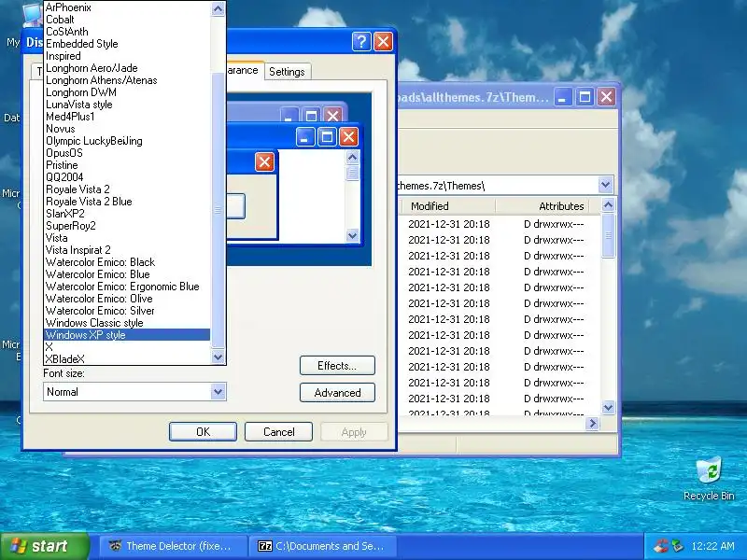Expand the 7-Zip path dropdown

(x=605, y=185)
